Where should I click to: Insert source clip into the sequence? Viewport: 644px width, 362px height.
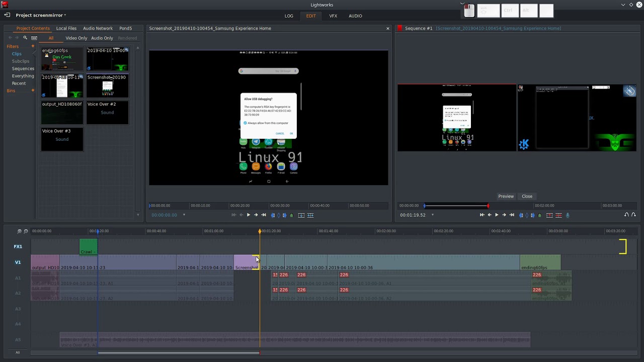tap(301, 215)
